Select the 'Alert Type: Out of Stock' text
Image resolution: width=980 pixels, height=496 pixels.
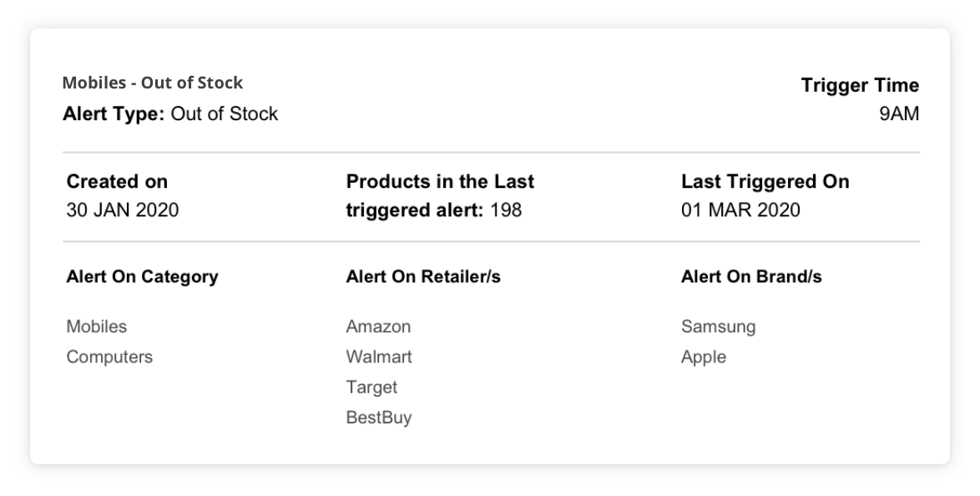pos(170,114)
